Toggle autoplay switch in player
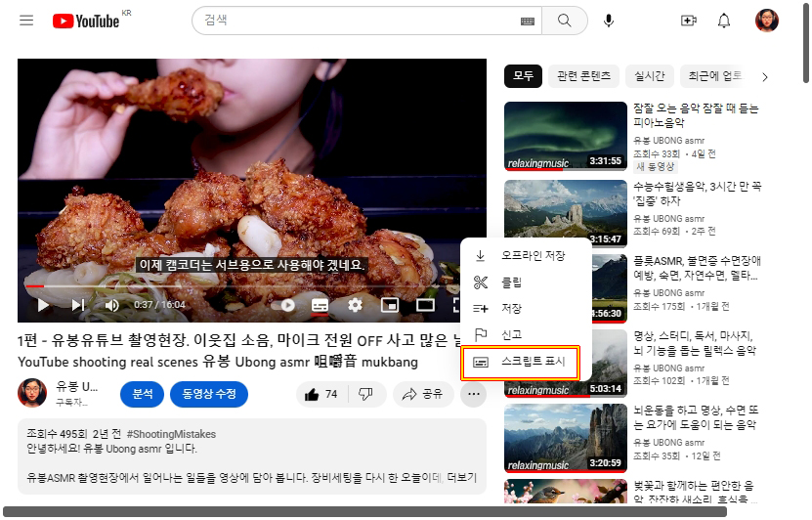 283,305
